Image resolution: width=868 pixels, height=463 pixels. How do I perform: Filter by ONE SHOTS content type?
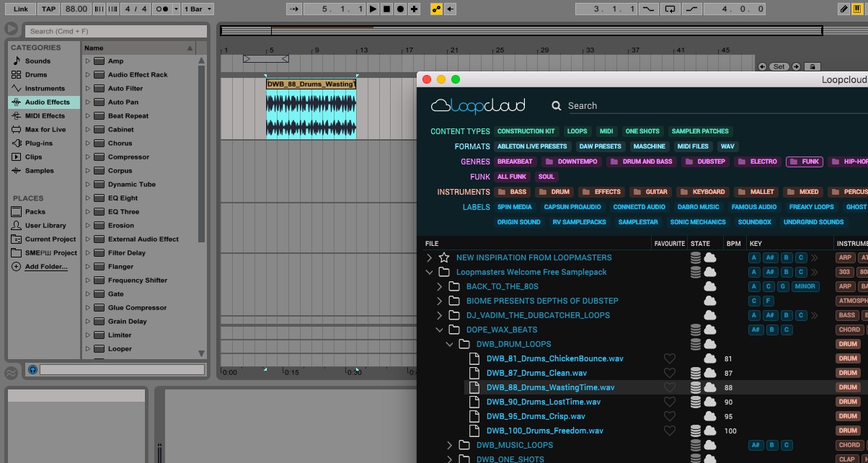point(642,131)
